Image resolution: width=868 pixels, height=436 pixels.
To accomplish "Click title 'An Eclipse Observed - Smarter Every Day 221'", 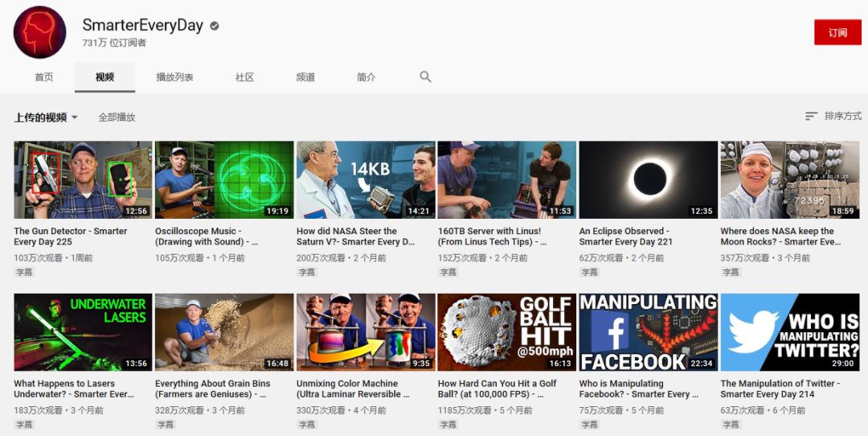I will click(626, 237).
